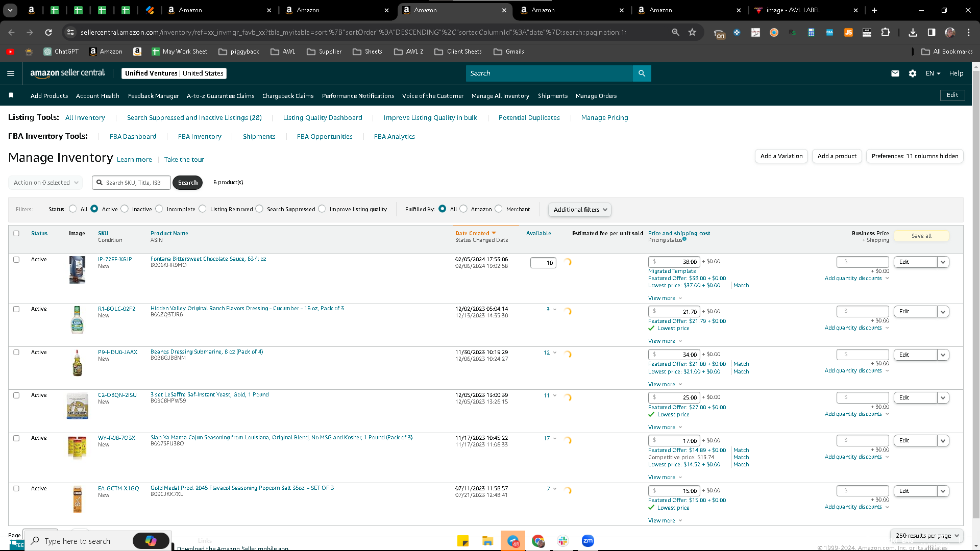Choose the Inactive status radio button
The width and height of the screenshot is (980, 551).
pos(125,209)
